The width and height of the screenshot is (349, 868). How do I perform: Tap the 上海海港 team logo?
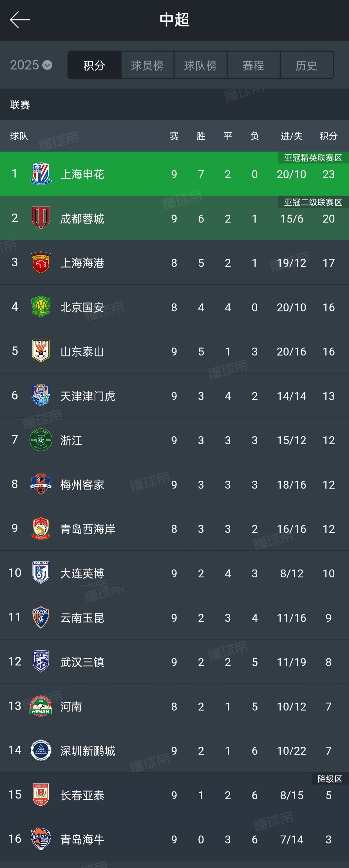41,262
